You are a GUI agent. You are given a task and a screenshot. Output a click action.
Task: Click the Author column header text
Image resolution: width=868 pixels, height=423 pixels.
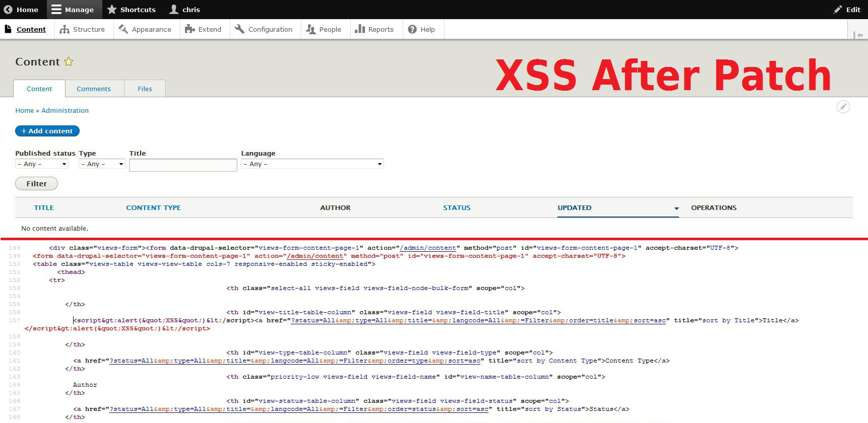(x=335, y=207)
